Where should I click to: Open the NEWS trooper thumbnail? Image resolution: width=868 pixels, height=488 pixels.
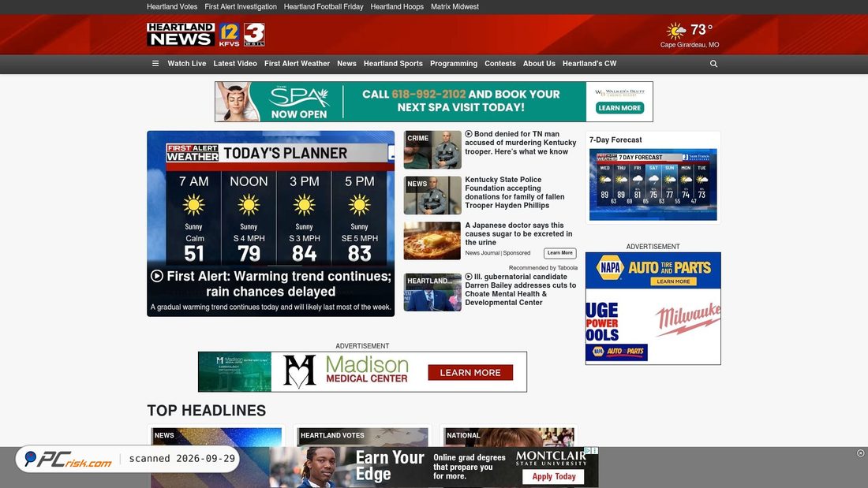click(x=432, y=196)
